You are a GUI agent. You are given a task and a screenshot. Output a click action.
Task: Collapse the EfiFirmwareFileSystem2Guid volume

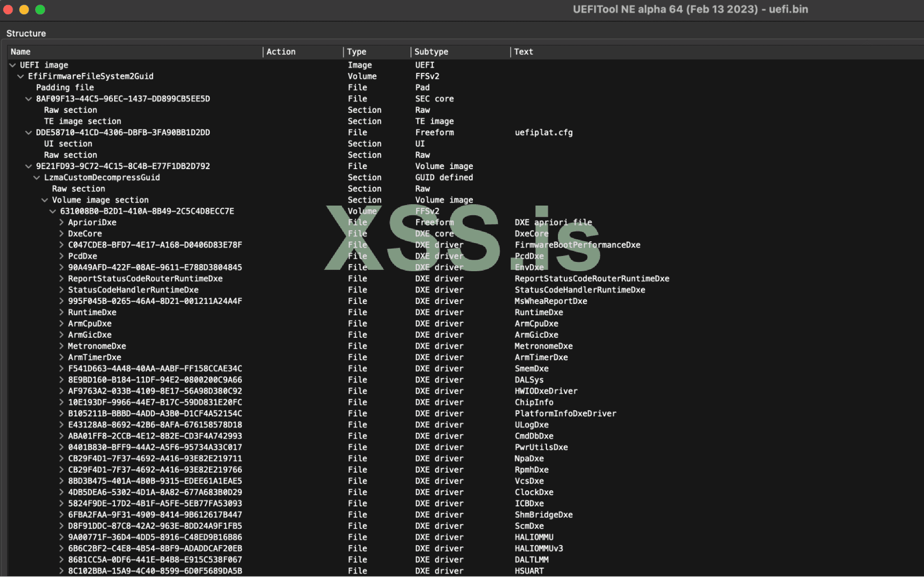(20, 76)
